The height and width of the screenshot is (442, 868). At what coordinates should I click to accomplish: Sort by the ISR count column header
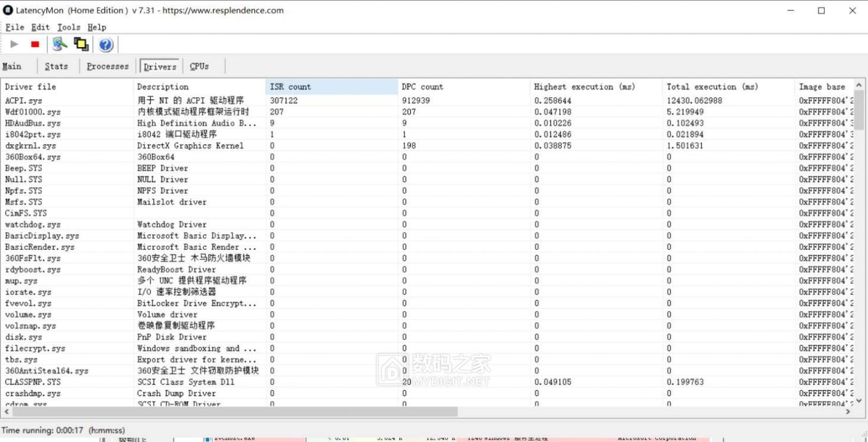coord(332,87)
